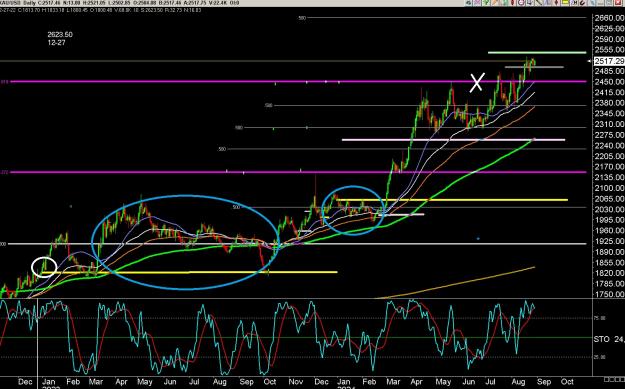Click the 1820.00 price axis label
This screenshot has width=625, height=389.
tap(609, 273)
